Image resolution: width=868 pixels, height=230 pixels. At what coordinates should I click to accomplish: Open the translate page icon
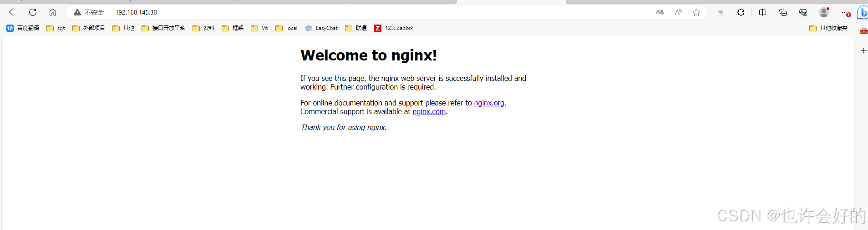(660, 12)
